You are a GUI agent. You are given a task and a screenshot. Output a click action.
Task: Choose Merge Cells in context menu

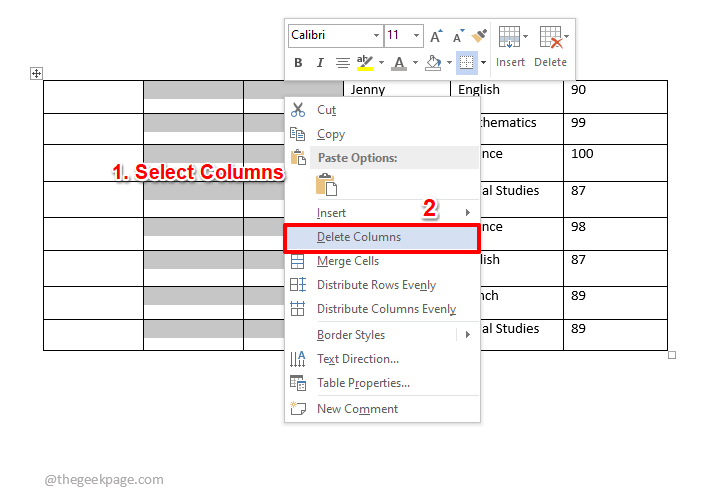tap(347, 261)
